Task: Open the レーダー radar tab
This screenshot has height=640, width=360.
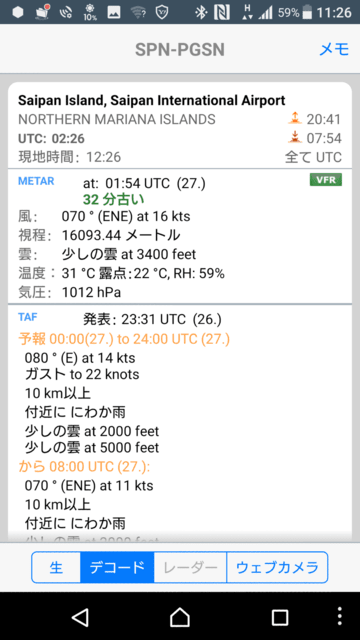Action: tap(190, 567)
